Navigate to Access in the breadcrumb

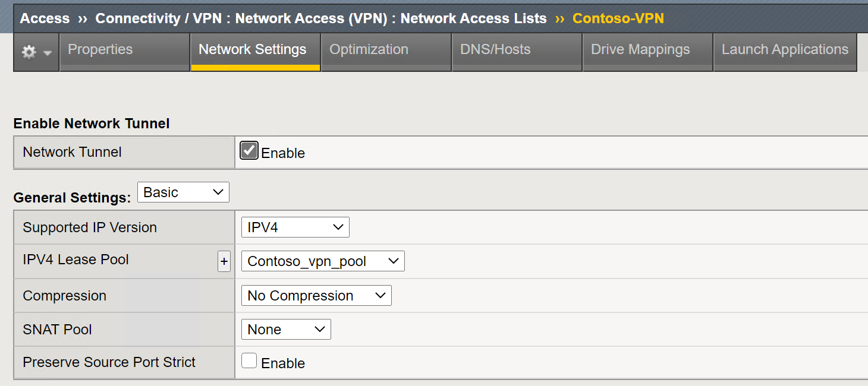pyautogui.click(x=44, y=18)
